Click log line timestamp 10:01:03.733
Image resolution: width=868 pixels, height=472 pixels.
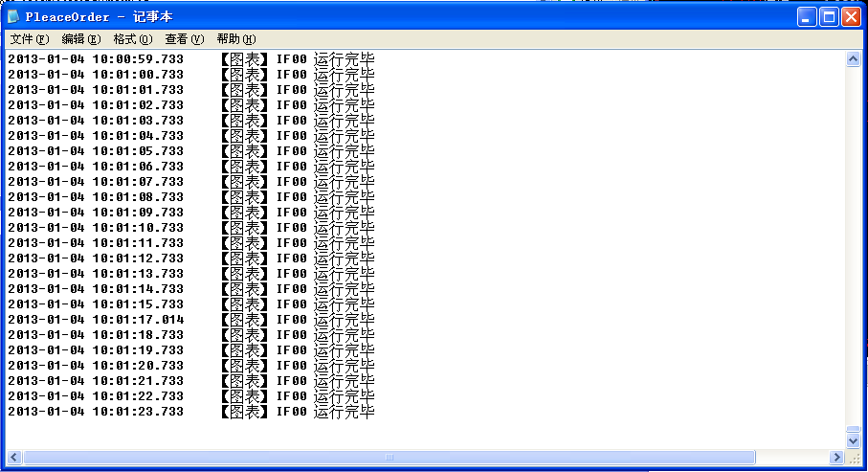coord(137,121)
